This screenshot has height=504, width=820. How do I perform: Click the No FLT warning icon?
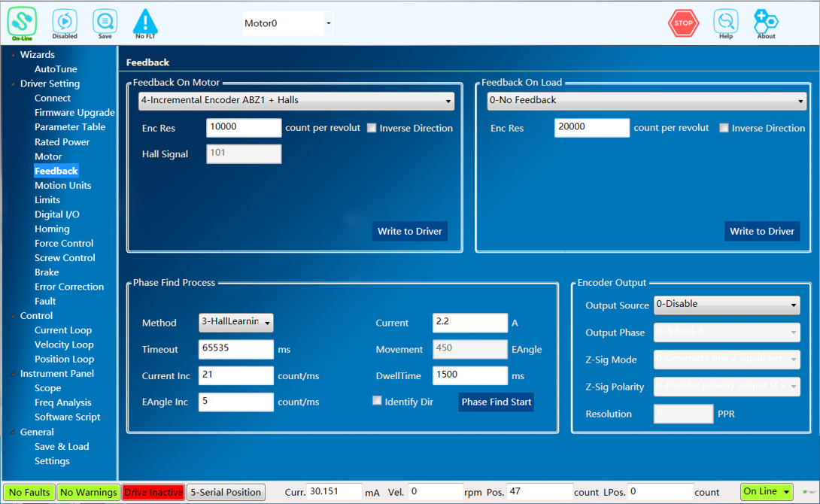point(145,23)
